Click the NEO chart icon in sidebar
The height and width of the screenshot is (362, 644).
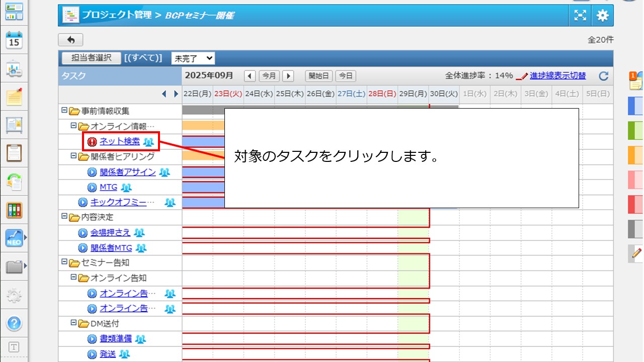tap(14, 238)
